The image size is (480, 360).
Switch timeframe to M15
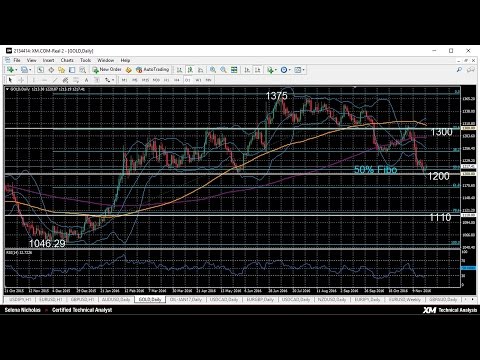pos(145,80)
